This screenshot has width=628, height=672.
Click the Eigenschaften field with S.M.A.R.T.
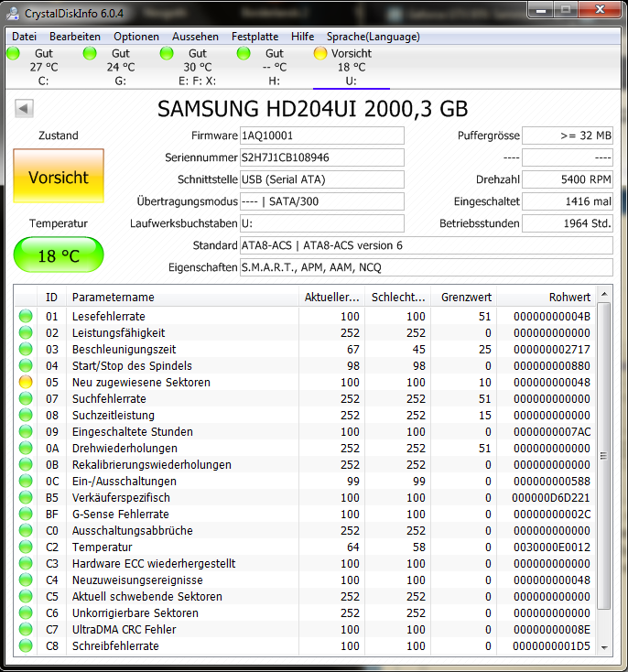pyautogui.click(x=426, y=267)
